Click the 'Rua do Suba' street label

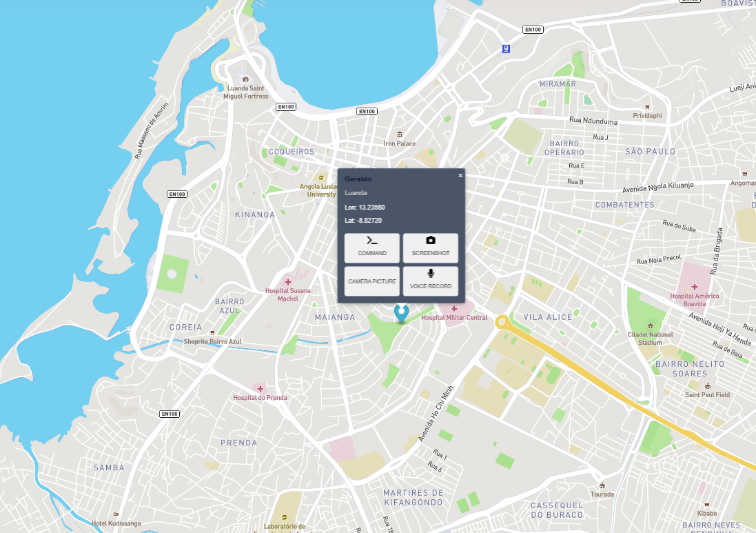(x=679, y=225)
